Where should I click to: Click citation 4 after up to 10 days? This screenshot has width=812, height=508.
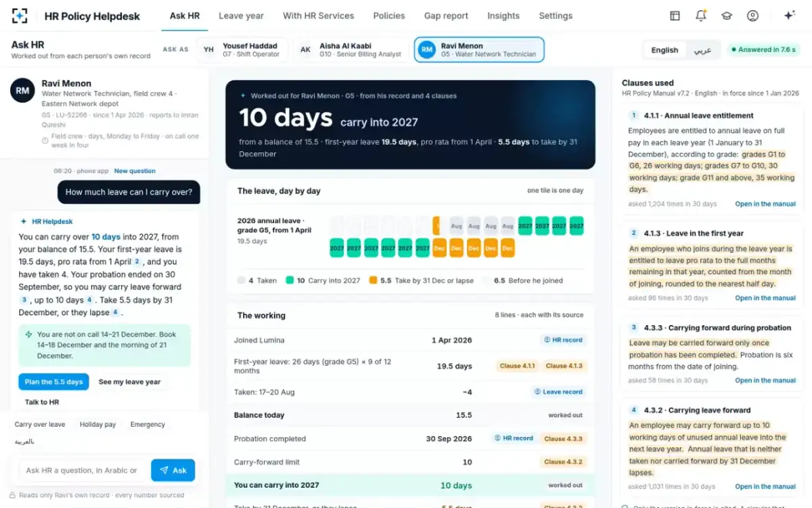[x=89, y=299]
